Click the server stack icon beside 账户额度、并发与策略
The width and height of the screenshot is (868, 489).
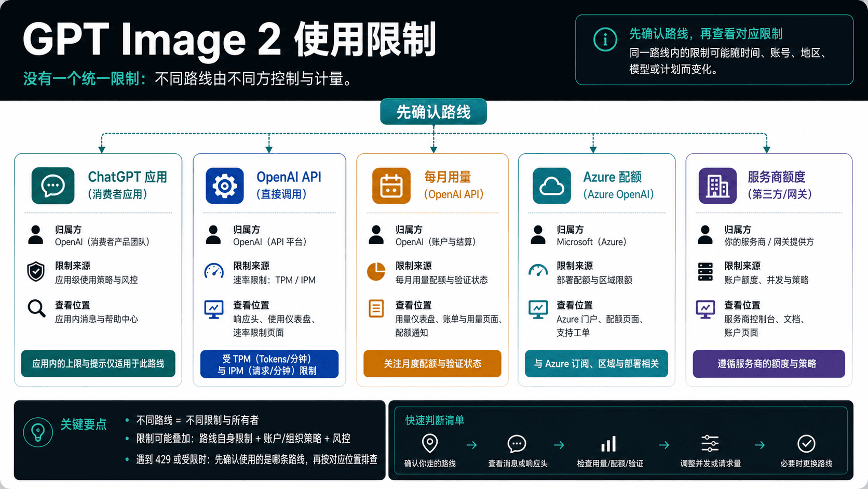coord(706,271)
